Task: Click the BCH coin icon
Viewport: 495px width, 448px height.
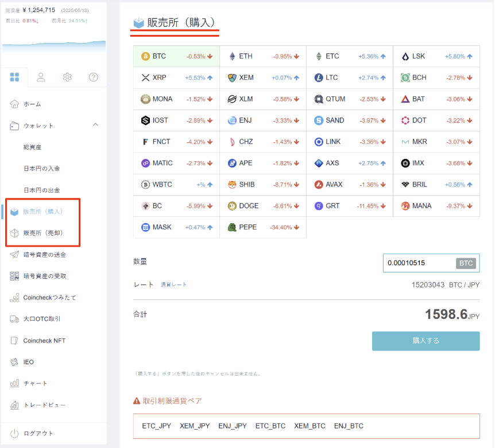Action: pyautogui.click(x=405, y=77)
